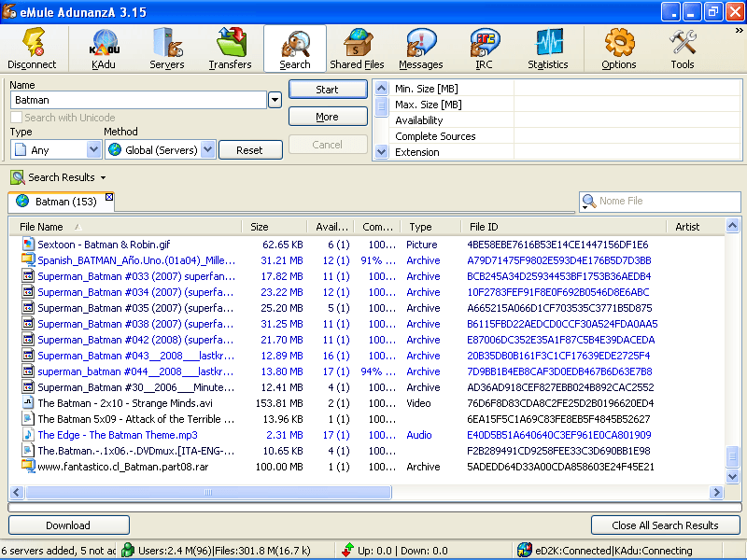Click Close All Search Results button
This screenshot has width=747, height=560.
tap(665, 525)
